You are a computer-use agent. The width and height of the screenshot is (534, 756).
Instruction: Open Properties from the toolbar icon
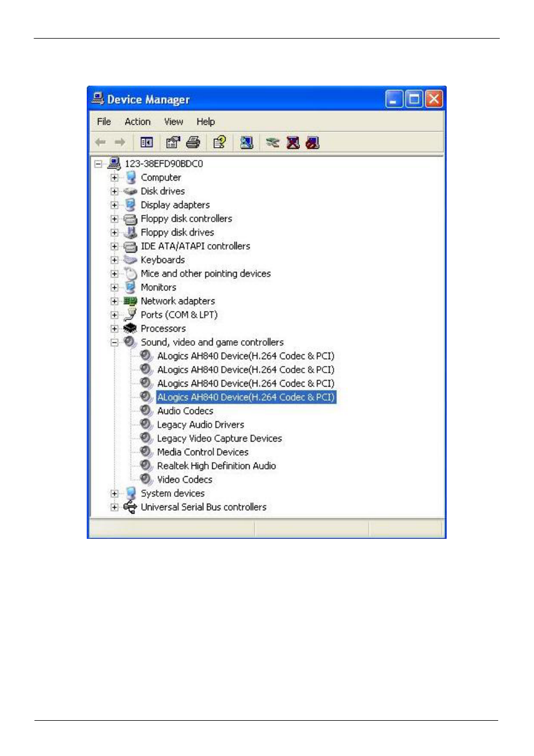[173, 143]
